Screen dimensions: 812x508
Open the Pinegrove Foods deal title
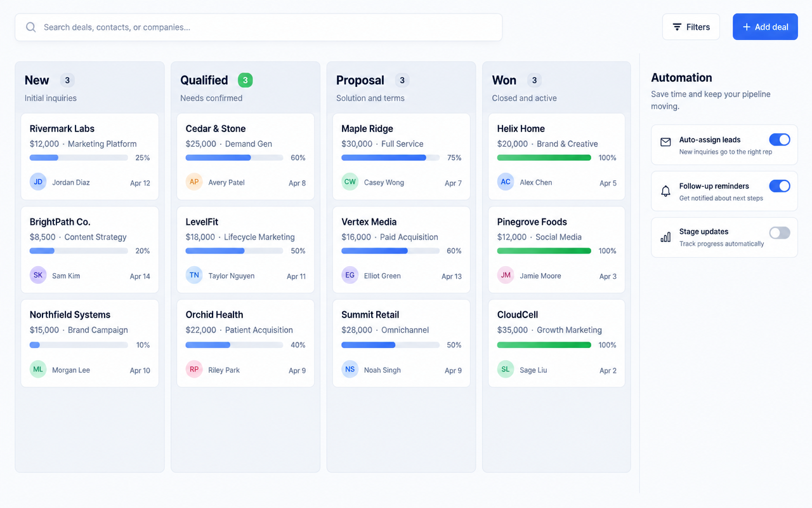click(532, 222)
